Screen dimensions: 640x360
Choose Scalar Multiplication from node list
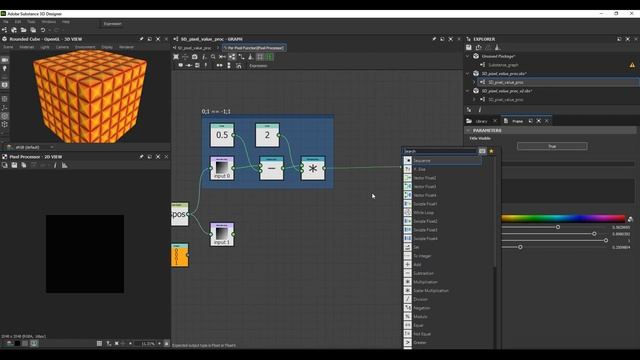(443, 291)
